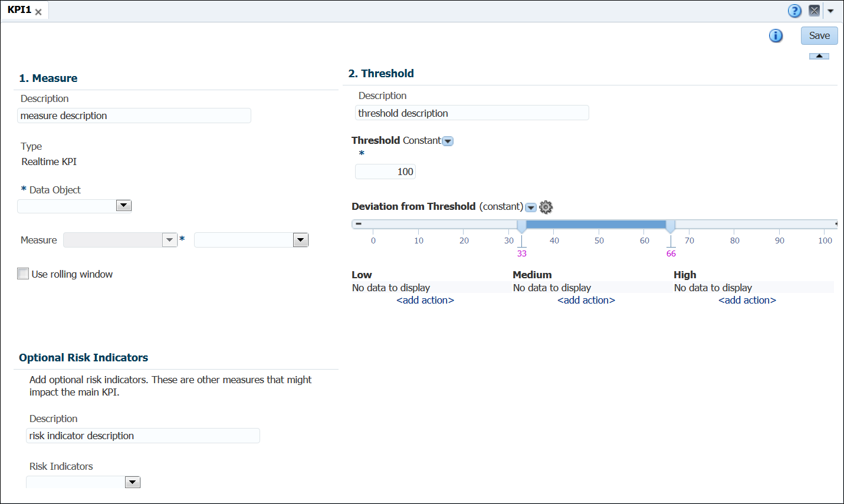Expand the Threshold Constant type dropdown arrow
Viewport: 844px width, 504px height.
448,141
